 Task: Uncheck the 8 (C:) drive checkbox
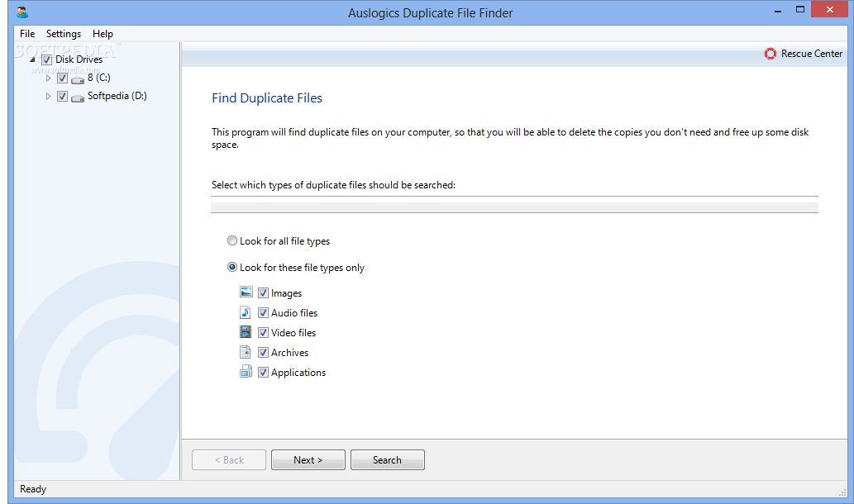(62, 78)
